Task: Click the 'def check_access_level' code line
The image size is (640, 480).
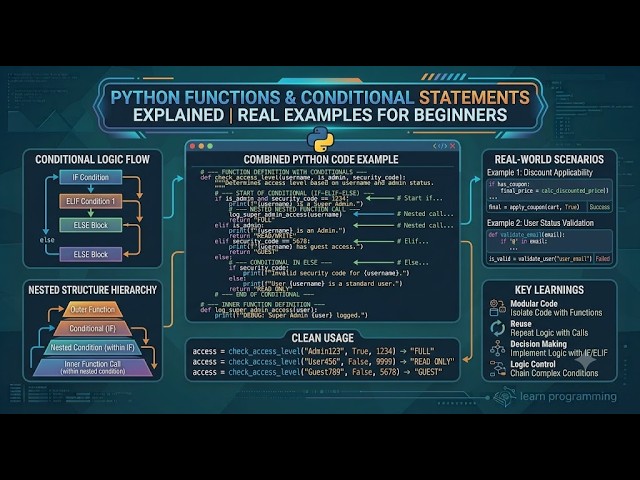Action: (303, 178)
